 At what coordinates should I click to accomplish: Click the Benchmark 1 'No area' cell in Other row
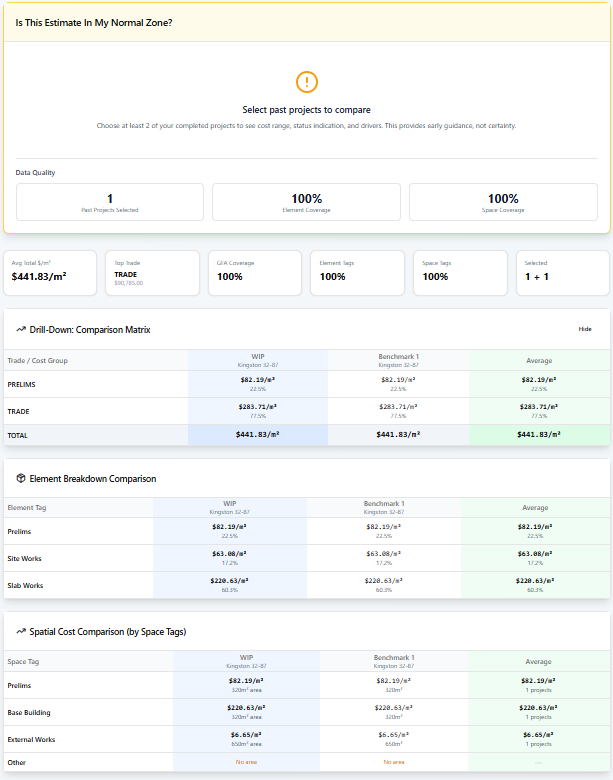point(394,762)
